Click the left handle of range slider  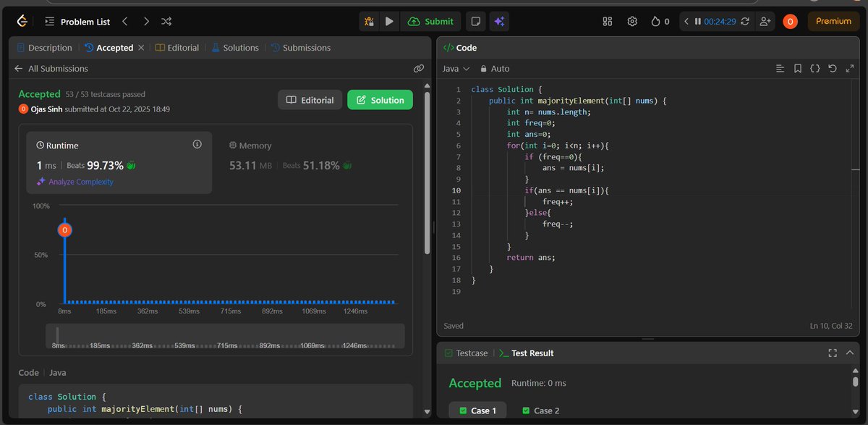coord(57,336)
